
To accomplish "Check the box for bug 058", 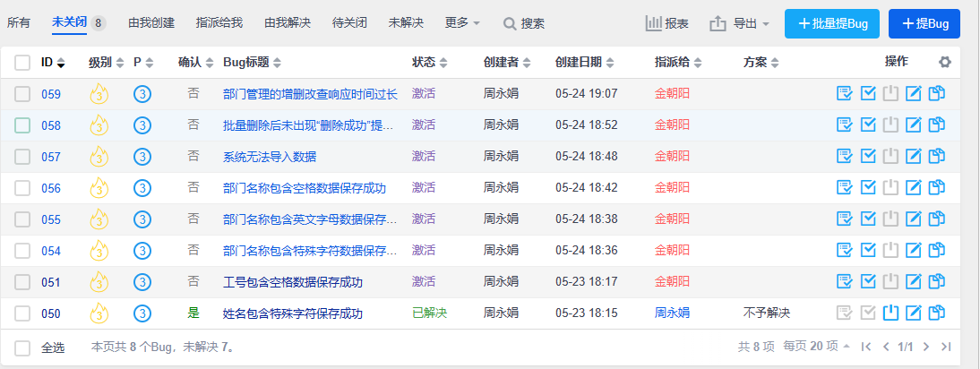I will (x=22, y=125).
